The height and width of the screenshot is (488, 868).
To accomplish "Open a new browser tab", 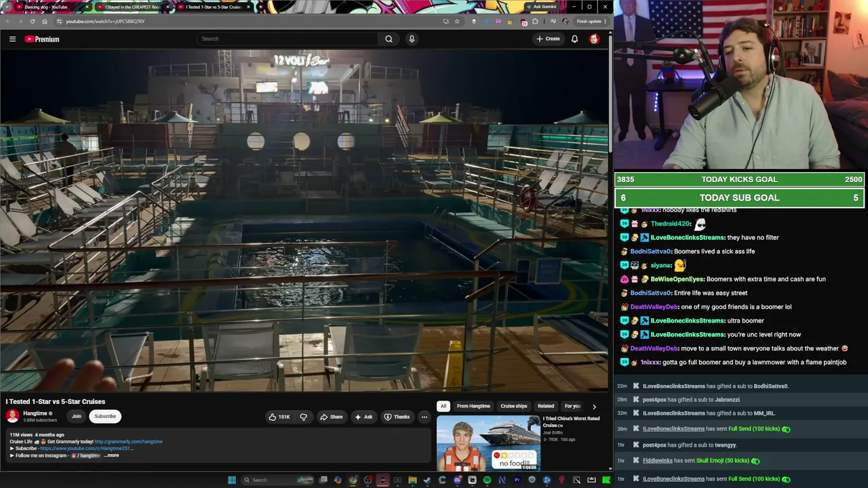I will pos(261,7).
